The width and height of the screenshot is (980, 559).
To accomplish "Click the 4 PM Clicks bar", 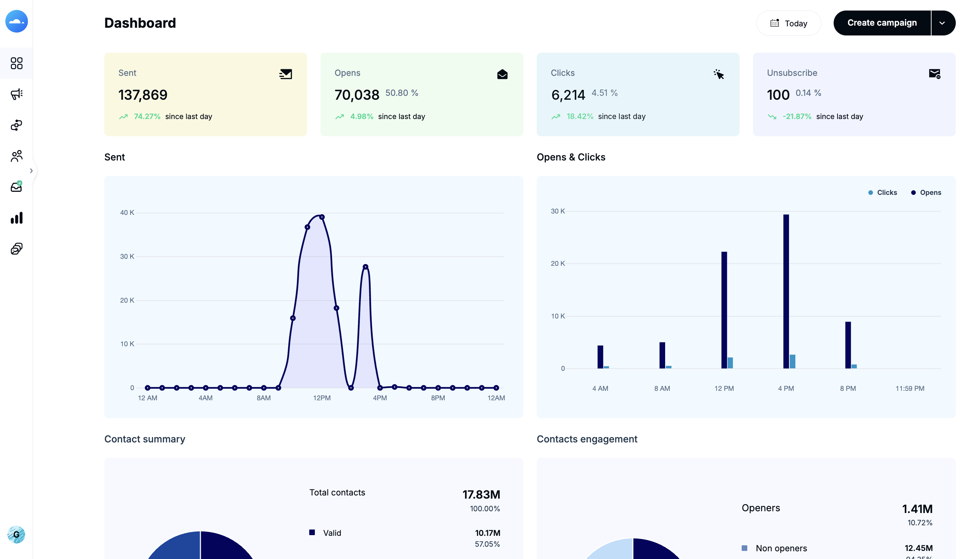I will tap(792, 361).
